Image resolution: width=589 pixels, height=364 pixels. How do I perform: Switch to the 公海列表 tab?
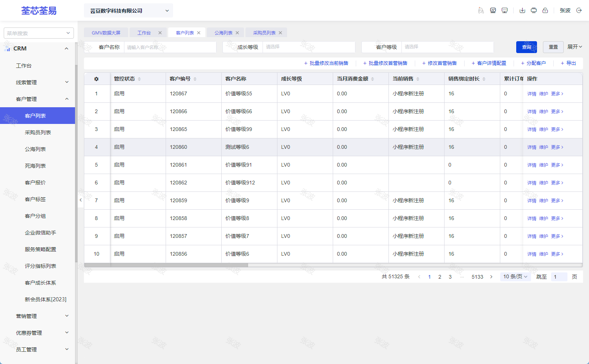pos(224,33)
